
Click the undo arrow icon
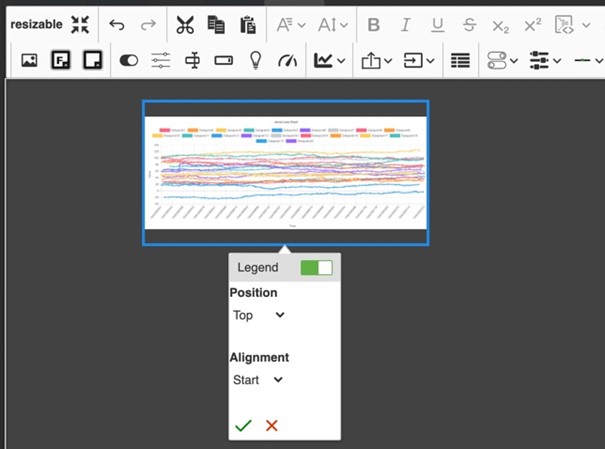[x=117, y=25]
